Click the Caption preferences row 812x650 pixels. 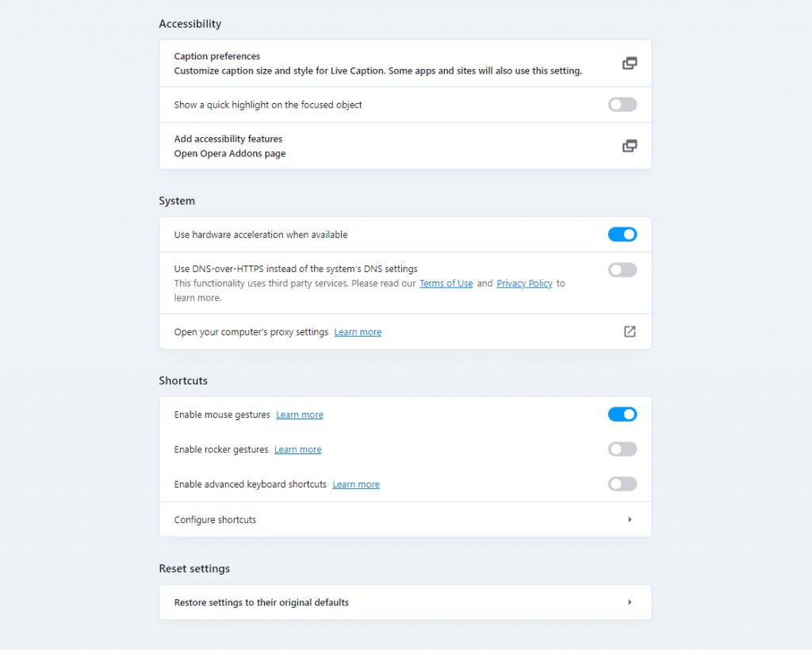point(357,63)
